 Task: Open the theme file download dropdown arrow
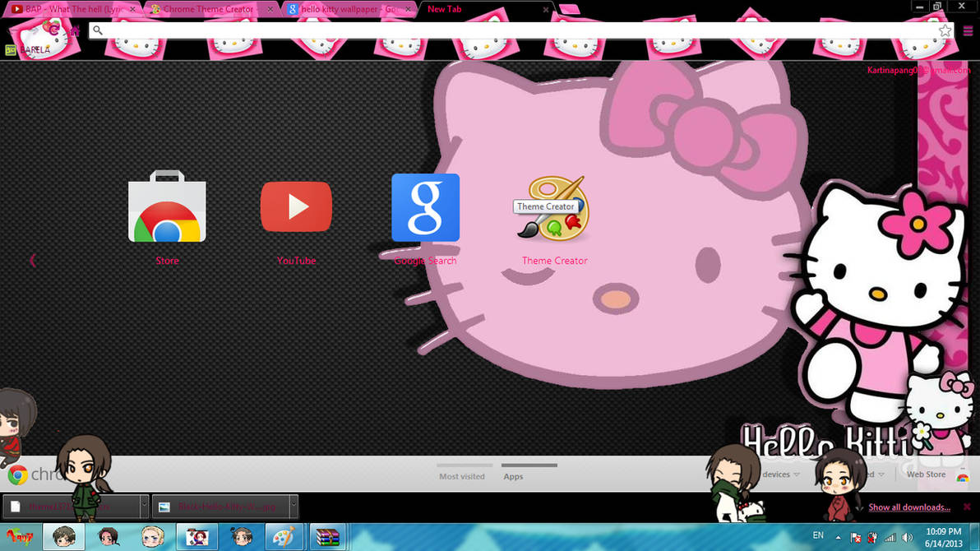(x=144, y=506)
